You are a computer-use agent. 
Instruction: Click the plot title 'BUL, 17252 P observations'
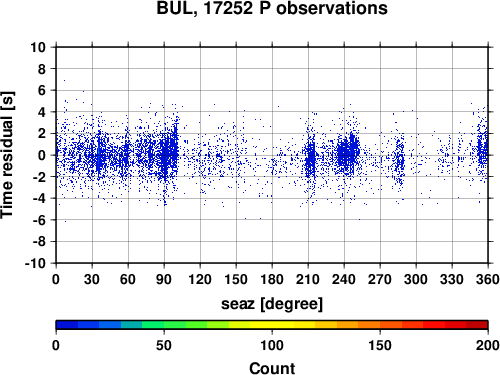click(272, 8)
